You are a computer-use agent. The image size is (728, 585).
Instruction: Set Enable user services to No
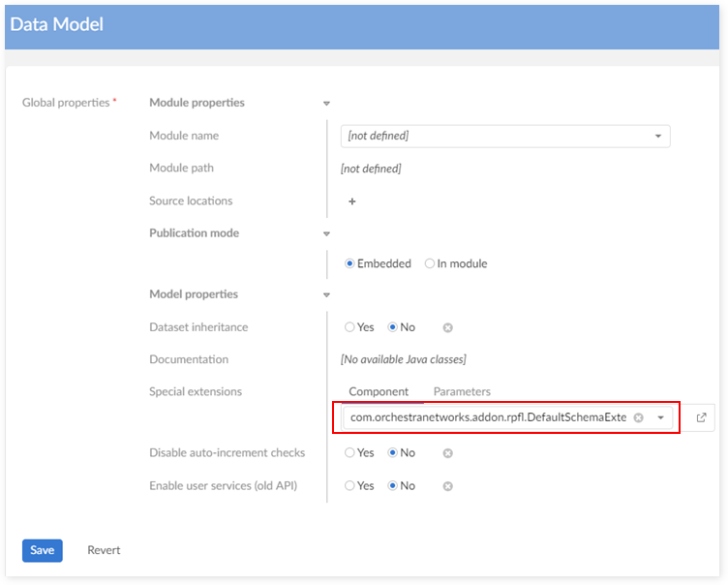pyautogui.click(x=393, y=485)
